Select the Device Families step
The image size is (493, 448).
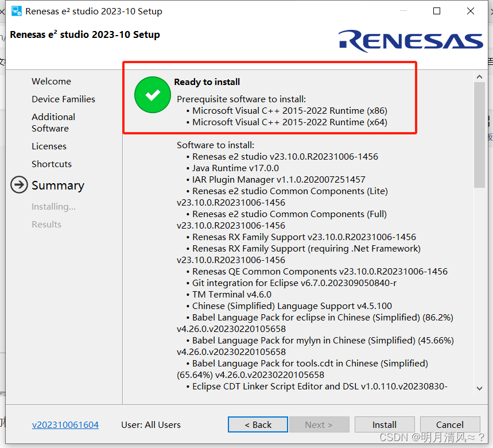point(63,99)
